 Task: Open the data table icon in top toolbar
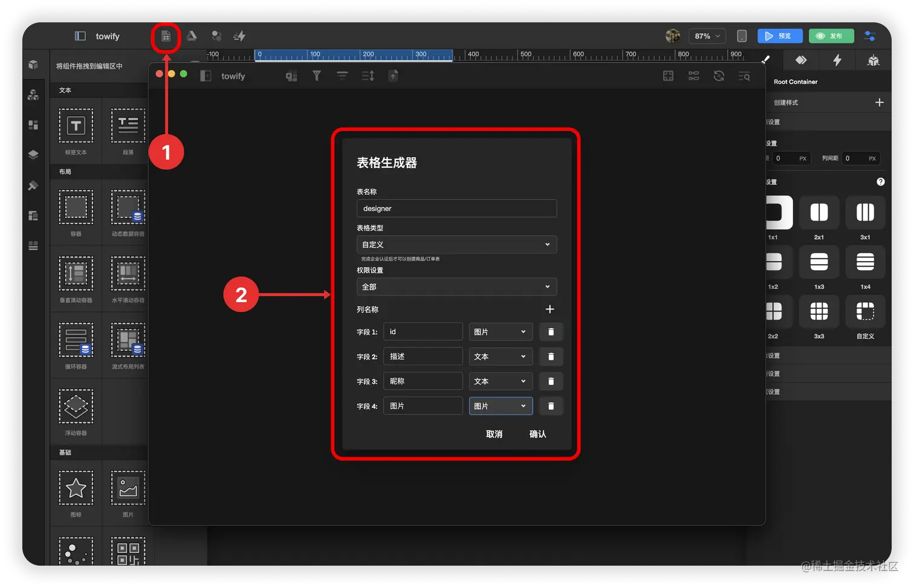(166, 37)
